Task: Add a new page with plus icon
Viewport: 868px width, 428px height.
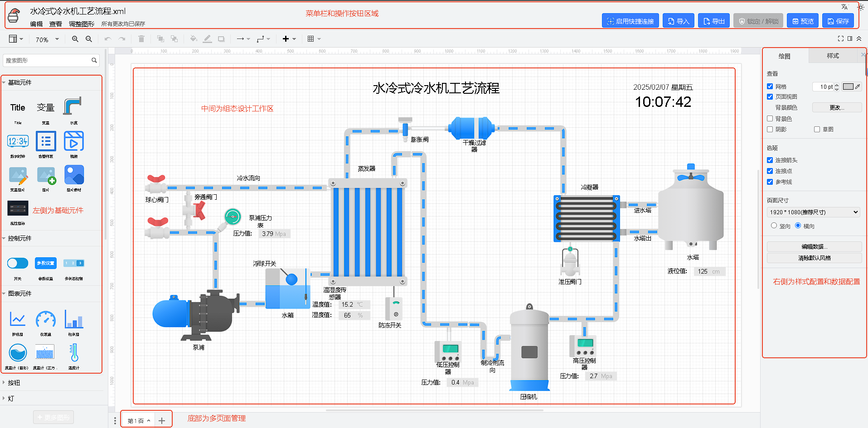Action: pyautogui.click(x=162, y=421)
